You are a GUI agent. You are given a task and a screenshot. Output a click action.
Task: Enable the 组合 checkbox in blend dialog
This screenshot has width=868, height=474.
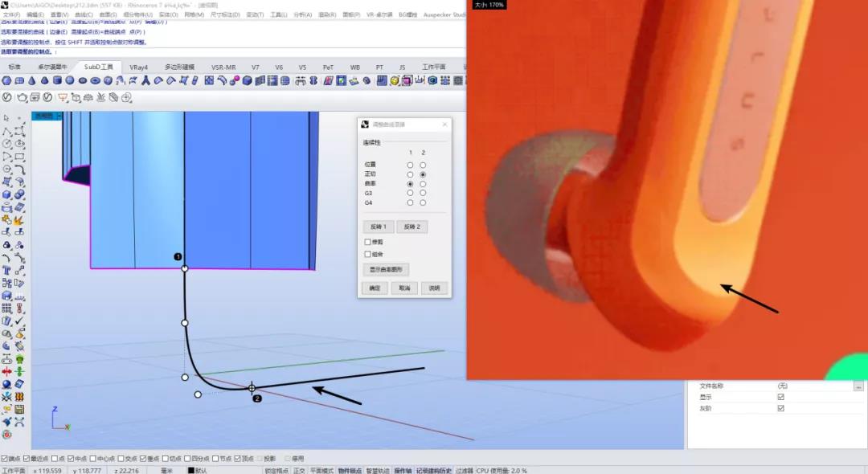pyautogui.click(x=367, y=254)
